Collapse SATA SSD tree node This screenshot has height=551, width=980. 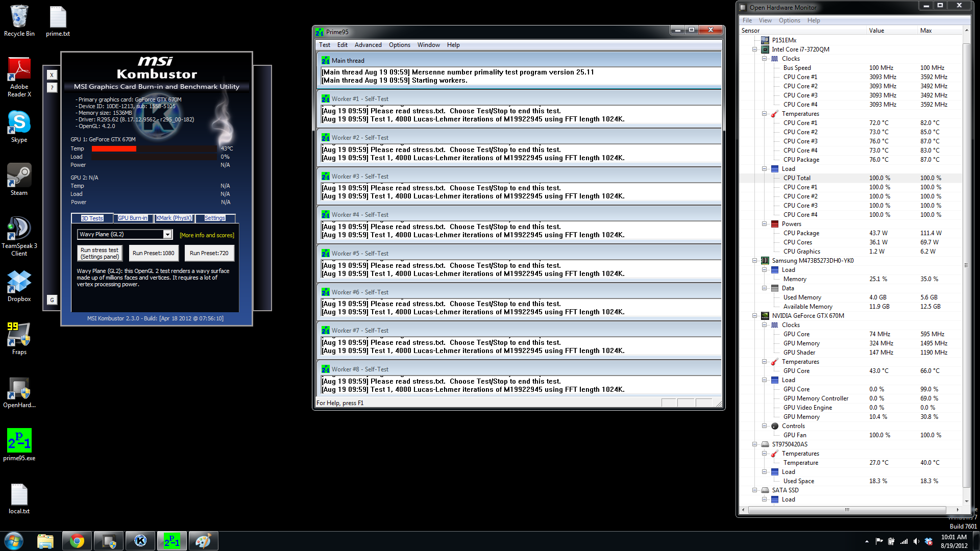(755, 490)
